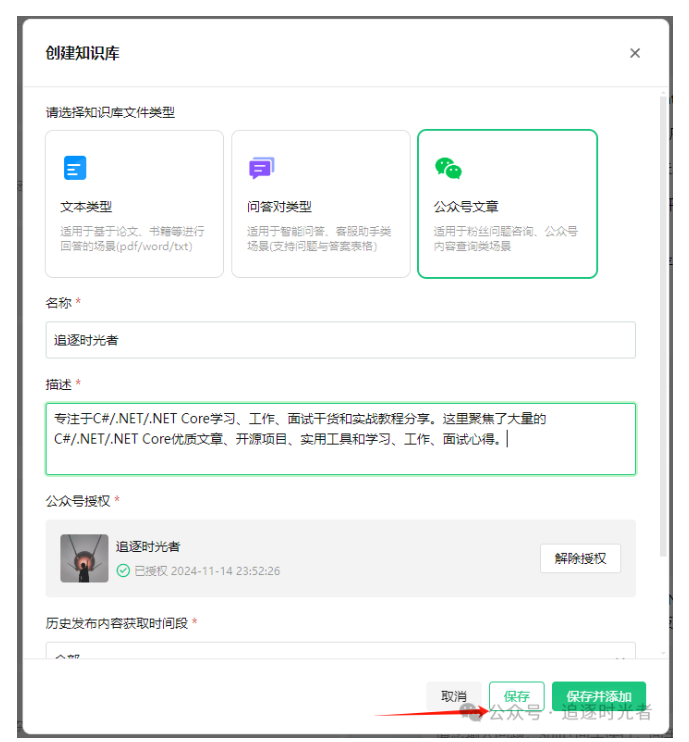Click the purple chat icon for 问答对类型
Viewport: 689px width, 742px height.
(262, 168)
